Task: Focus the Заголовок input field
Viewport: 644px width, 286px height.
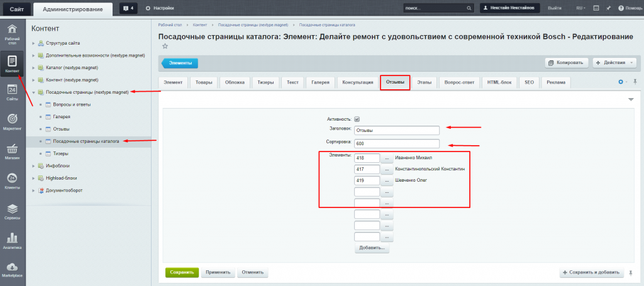Action: coord(397,131)
